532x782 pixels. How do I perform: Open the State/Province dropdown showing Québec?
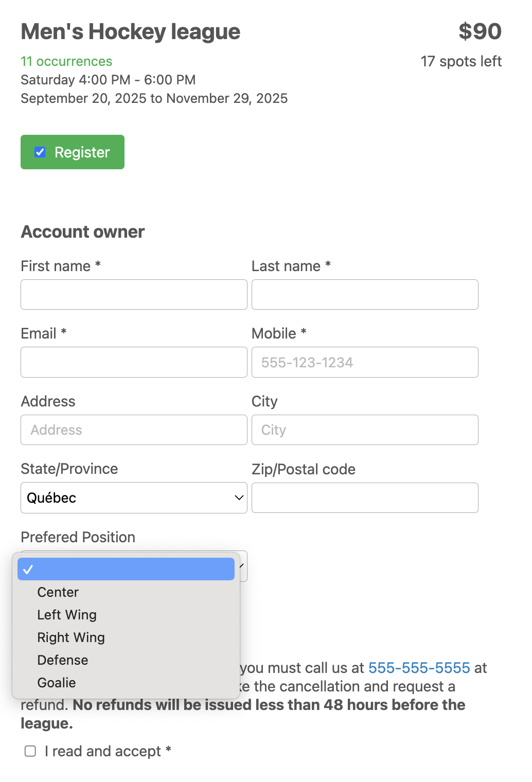[x=134, y=497]
